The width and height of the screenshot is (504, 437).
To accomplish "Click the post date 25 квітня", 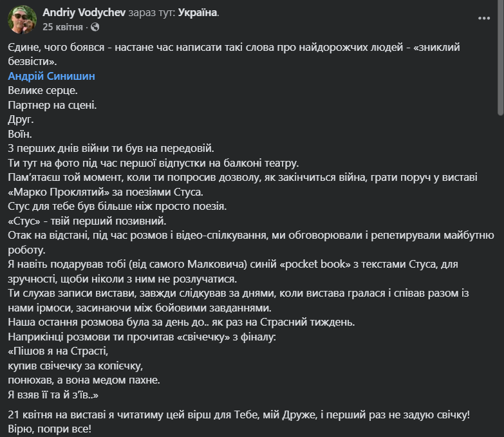I will [63, 27].
